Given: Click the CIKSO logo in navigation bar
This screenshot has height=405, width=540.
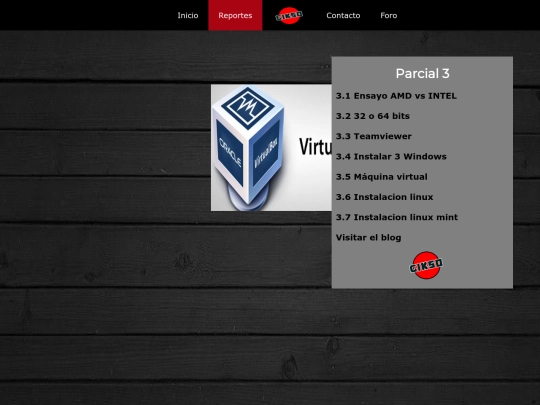Looking at the screenshot, I should click(289, 15).
